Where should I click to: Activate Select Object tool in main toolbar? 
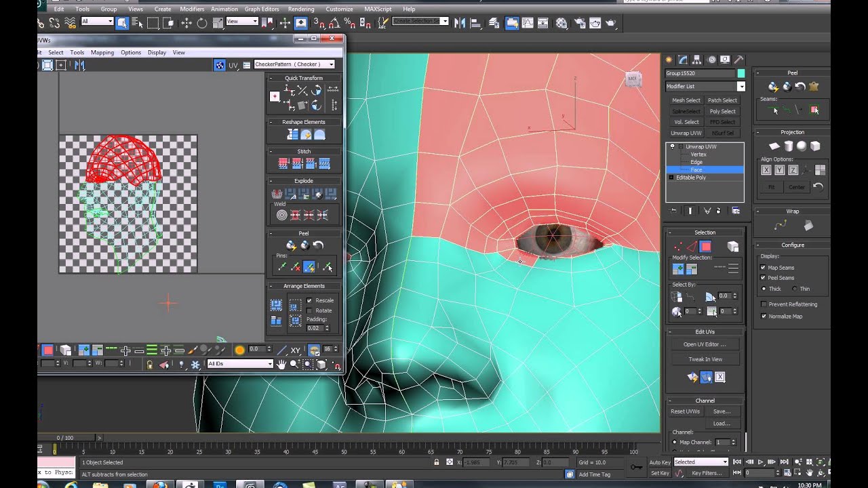(x=122, y=22)
